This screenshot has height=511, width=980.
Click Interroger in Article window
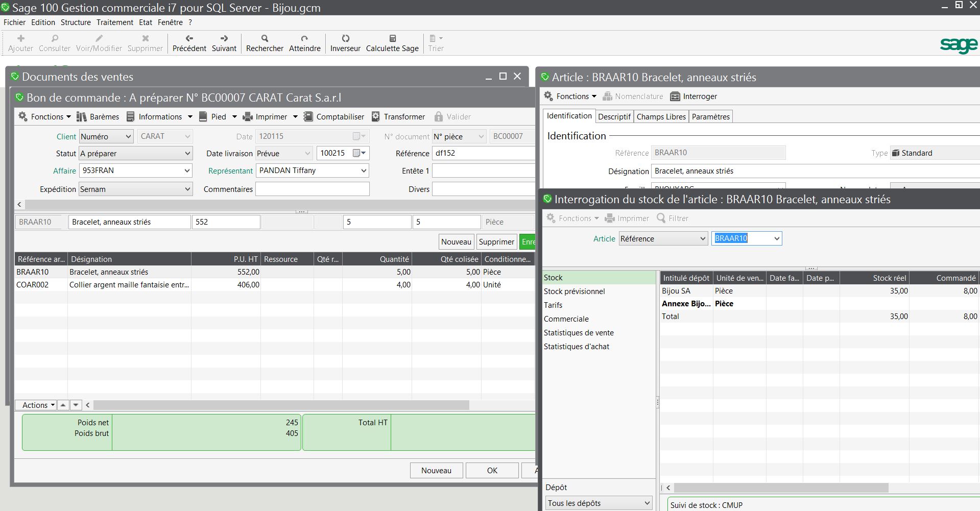point(694,96)
